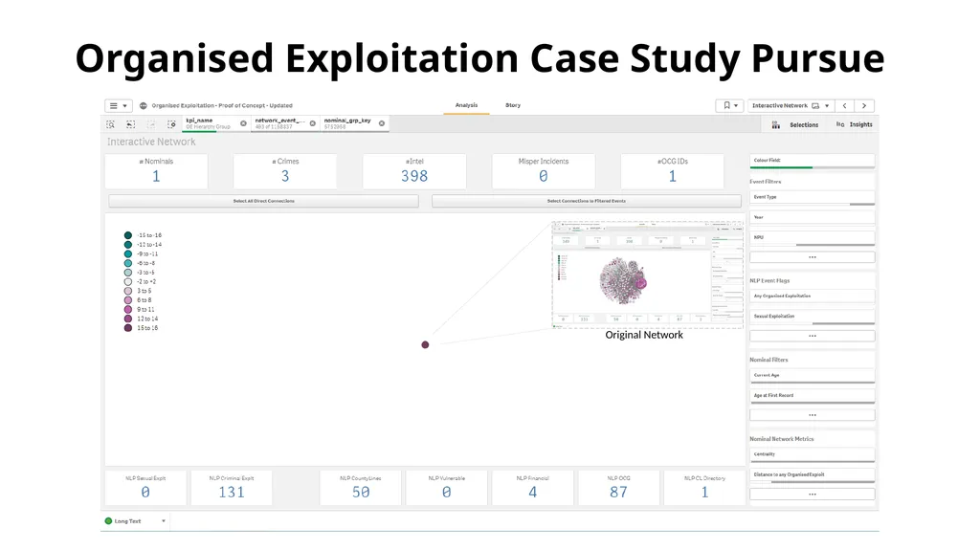Click the NLP Criminal Exploit KPI 131
Viewport: 980px width, 550px height.
click(232, 488)
